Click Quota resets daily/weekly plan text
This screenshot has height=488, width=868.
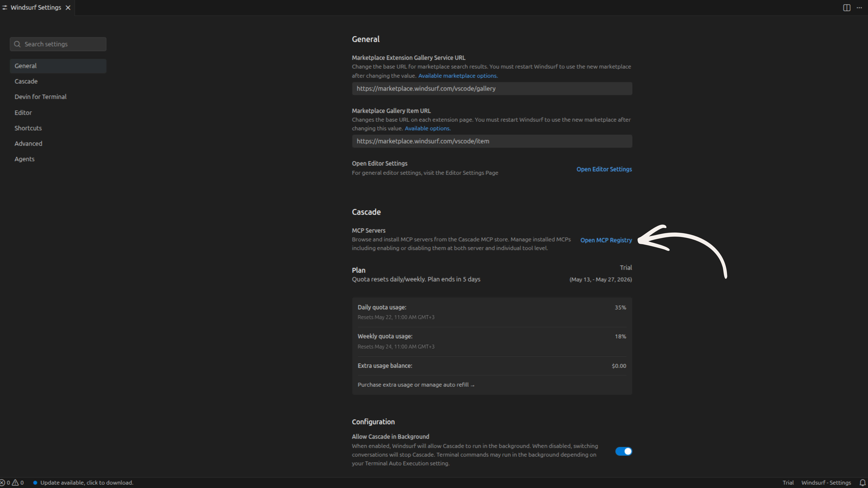[416, 279]
